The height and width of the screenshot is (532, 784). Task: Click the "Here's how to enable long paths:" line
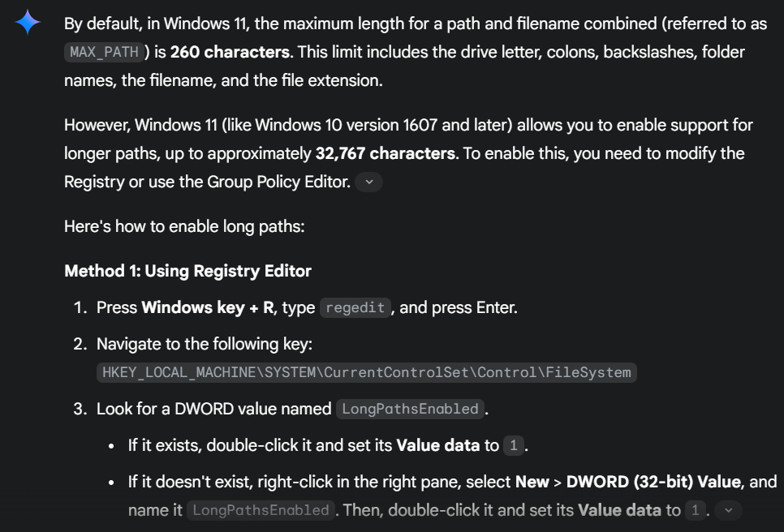coord(184,226)
